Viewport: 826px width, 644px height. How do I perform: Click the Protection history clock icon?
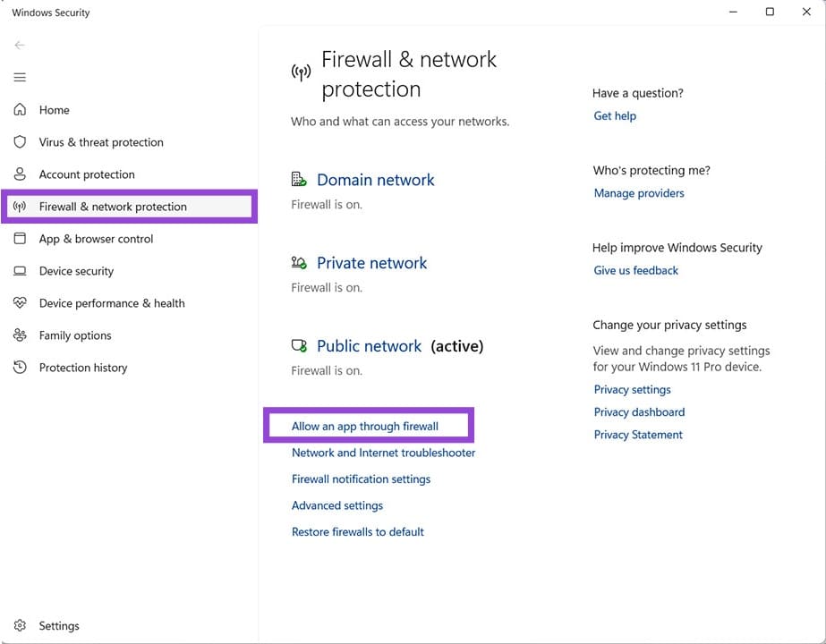point(20,368)
